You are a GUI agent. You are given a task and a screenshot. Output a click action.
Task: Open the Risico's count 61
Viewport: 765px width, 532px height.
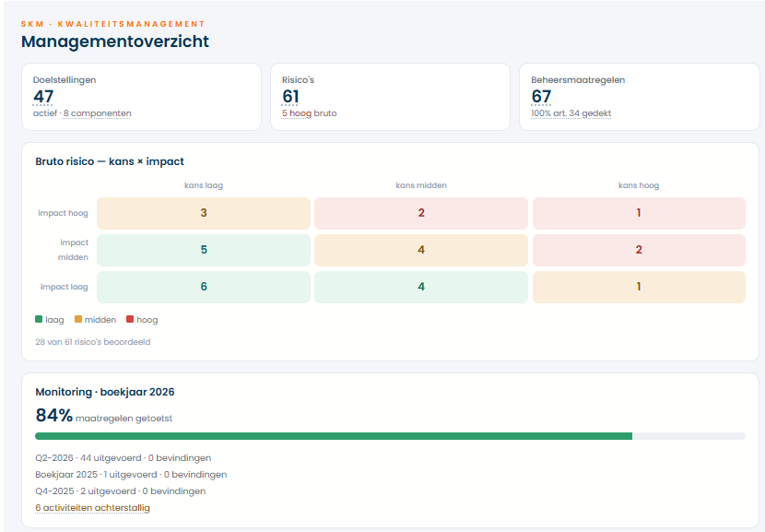point(290,97)
